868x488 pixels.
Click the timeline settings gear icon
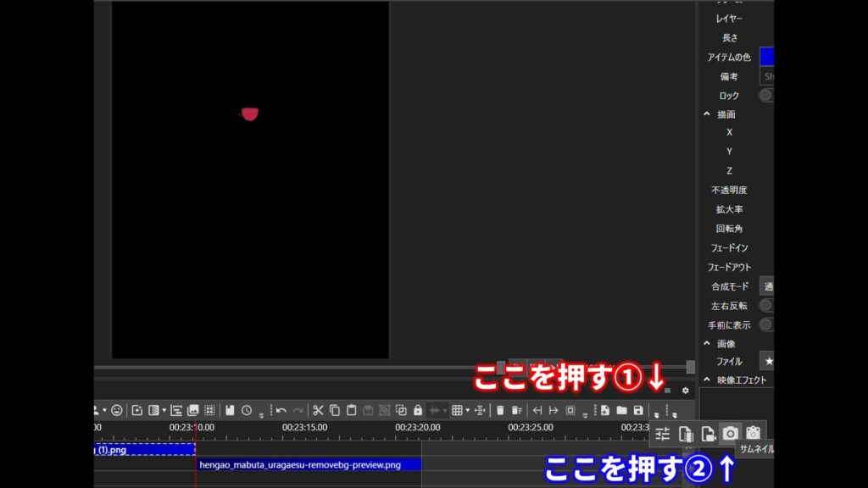pyautogui.click(x=686, y=391)
